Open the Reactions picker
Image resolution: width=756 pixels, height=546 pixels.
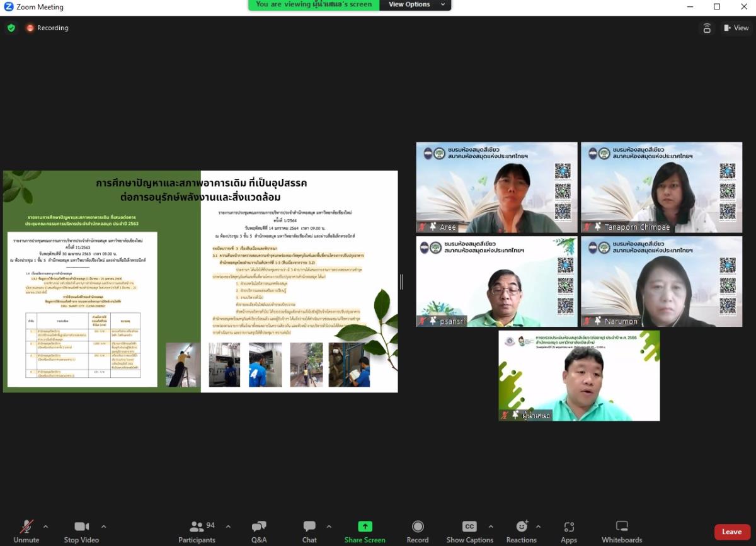pyautogui.click(x=522, y=531)
